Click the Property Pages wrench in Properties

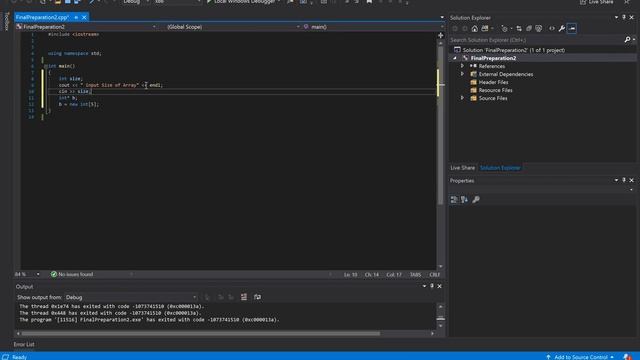click(476, 200)
